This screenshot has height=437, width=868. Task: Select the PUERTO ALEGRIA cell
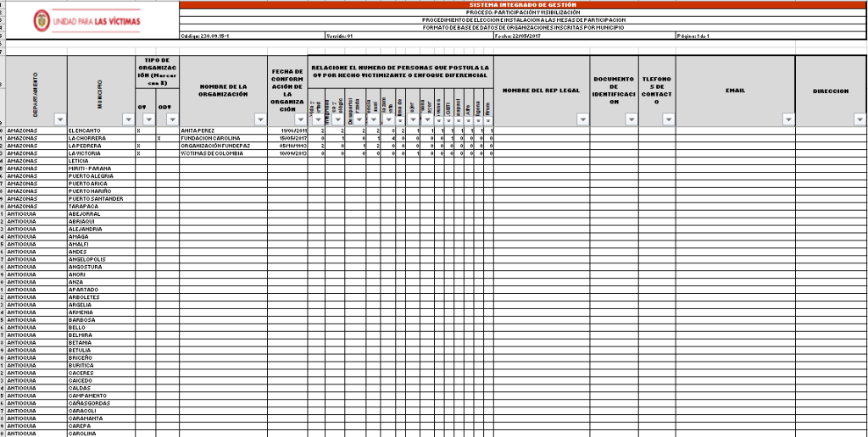pyautogui.click(x=102, y=176)
